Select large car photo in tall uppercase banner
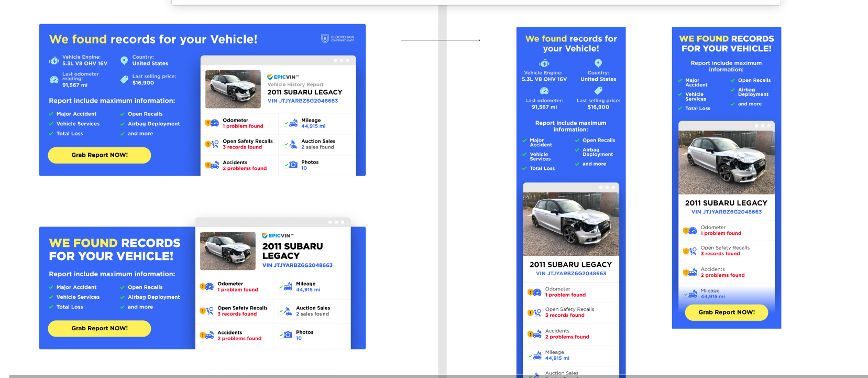 click(727, 163)
